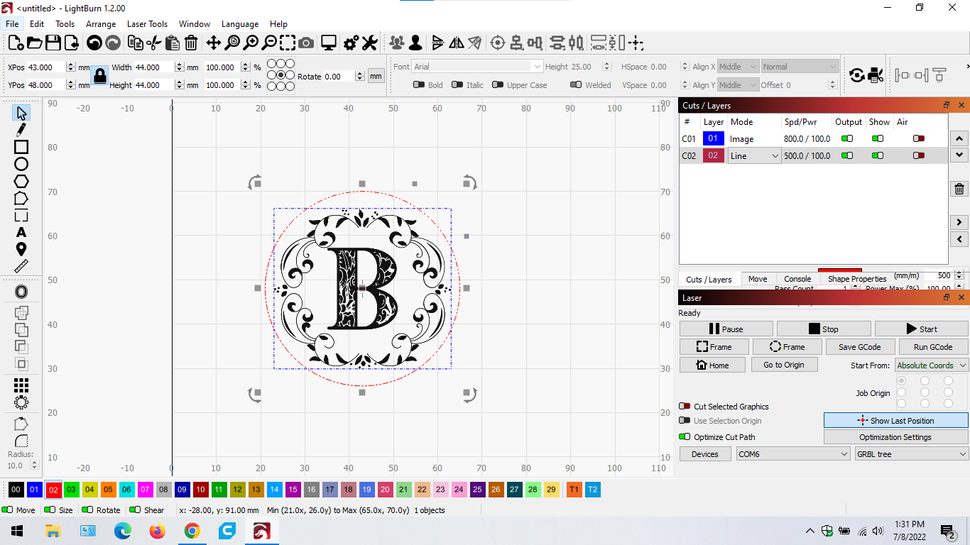Turn on Cut Selected Graphics
970x545 pixels.
tap(685, 407)
